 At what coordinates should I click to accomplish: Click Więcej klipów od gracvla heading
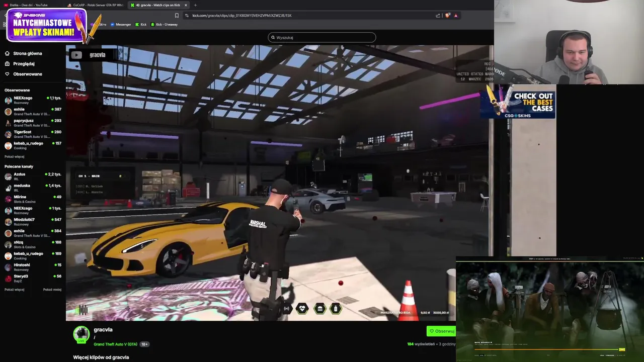point(101,357)
